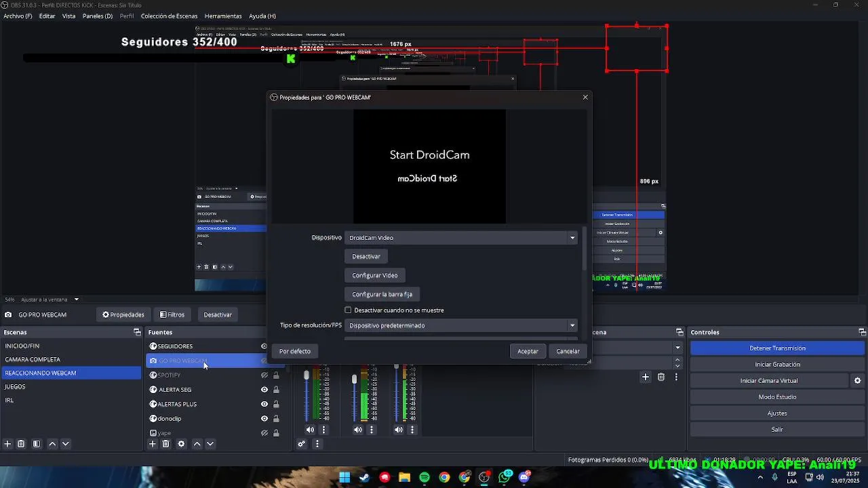
Task: Add a new source in Fuentes panel
Action: point(153,444)
